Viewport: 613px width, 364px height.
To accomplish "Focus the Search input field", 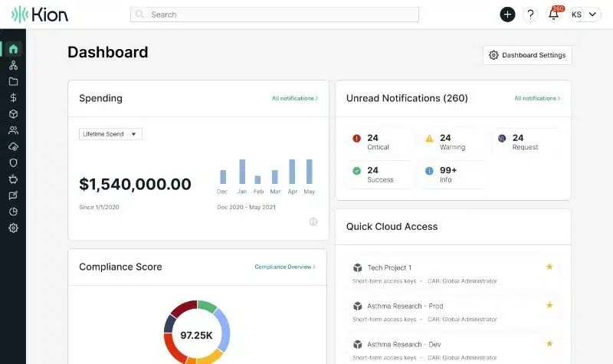I will [x=274, y=15].
